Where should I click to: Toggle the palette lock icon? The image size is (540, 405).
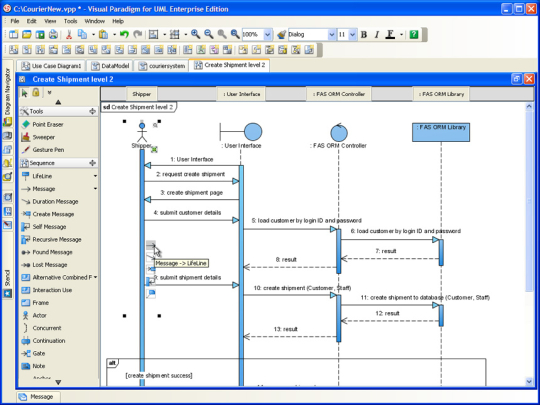click(35, 92)
